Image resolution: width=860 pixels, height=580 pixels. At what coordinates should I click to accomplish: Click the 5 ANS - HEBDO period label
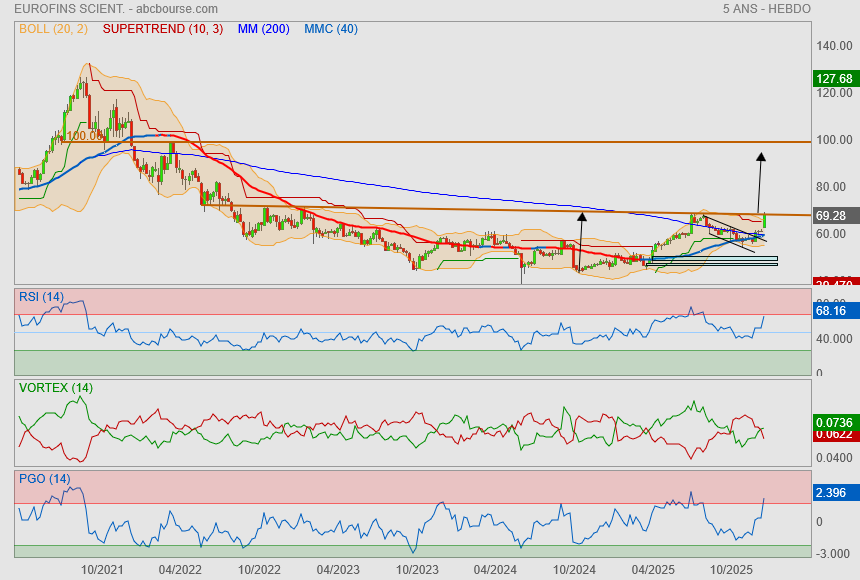point(766,9)
